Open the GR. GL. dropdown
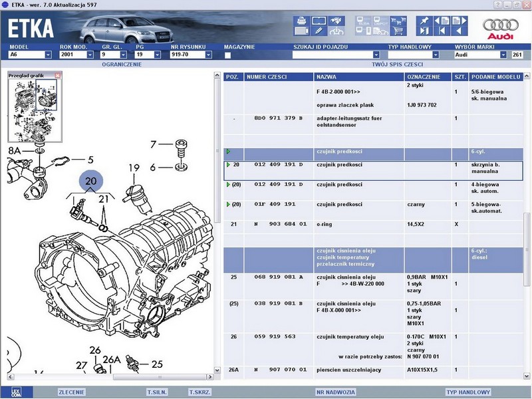Viewport: 532px width, 399px height. (x=124, y=55)
